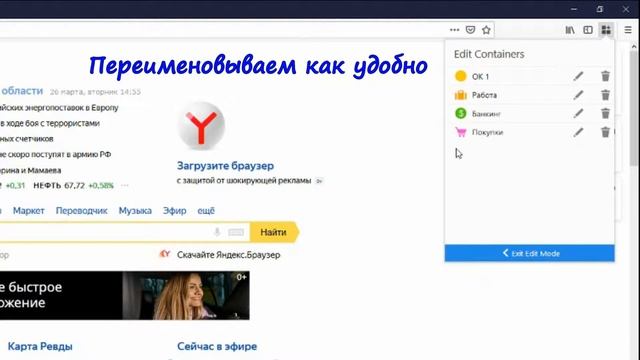
Task: Click the НЕФТЬ 67,72 quote
Action: (x=59, y=186)
